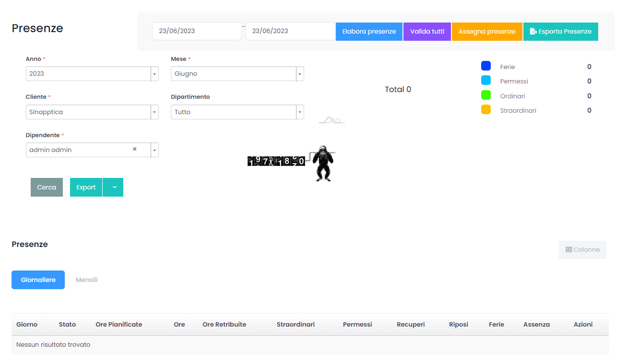The width and height of the screenshot is (627, 364).
Task: Click the gorilla counter image
Action: pyautogui.click(x=292, y=163)
